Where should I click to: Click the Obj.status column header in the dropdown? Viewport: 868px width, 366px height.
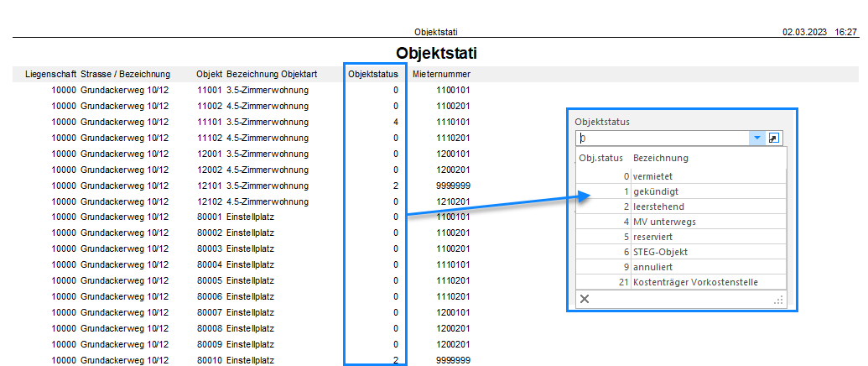[601, 159]
